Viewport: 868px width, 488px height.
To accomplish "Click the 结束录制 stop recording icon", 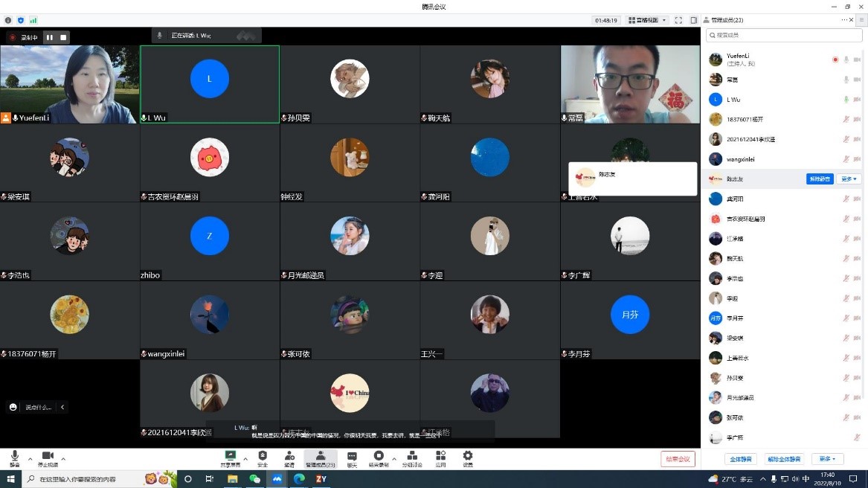I will point(379,457).
